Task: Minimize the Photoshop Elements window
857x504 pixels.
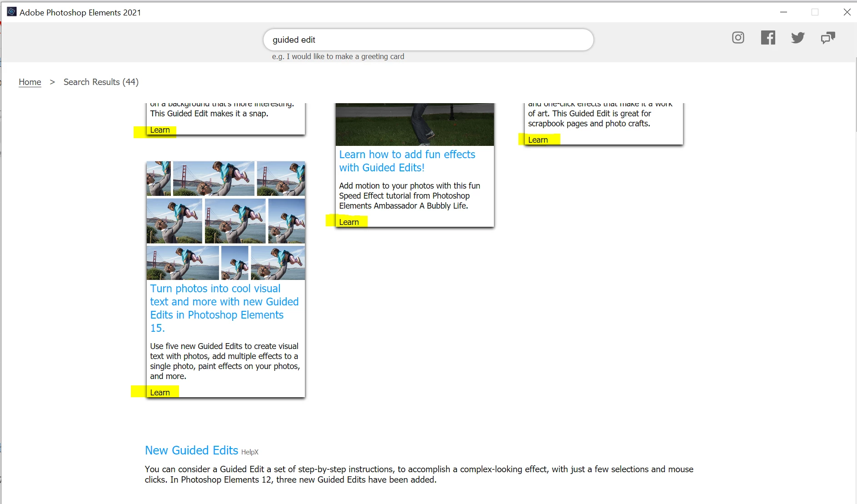Action: (x=783, y=12)
